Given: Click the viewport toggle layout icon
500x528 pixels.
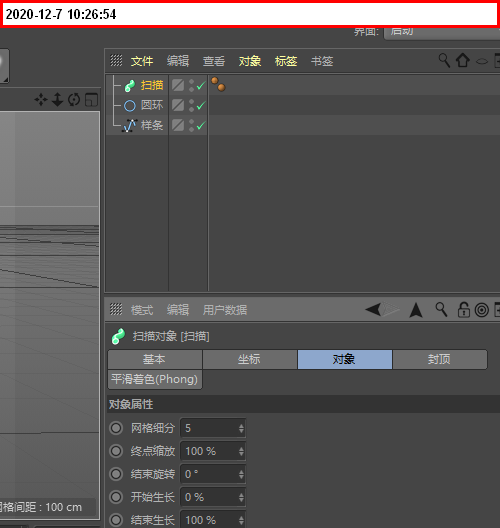Looking at the screenshot, I should (x=91, y=100).
